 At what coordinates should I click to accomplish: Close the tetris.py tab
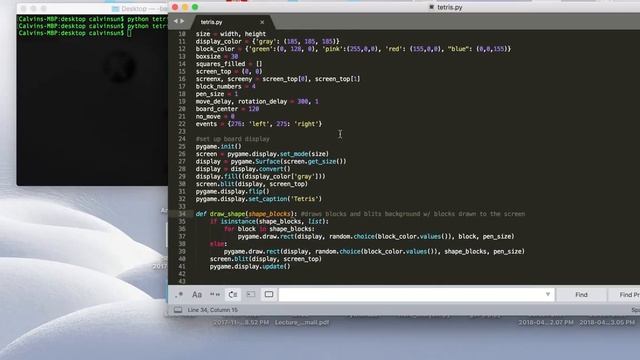point(262,22)
